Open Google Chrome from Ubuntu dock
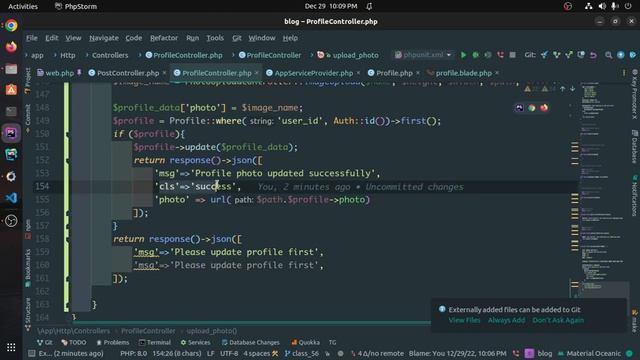Viewport: 640px width, 360px height. 11,25
